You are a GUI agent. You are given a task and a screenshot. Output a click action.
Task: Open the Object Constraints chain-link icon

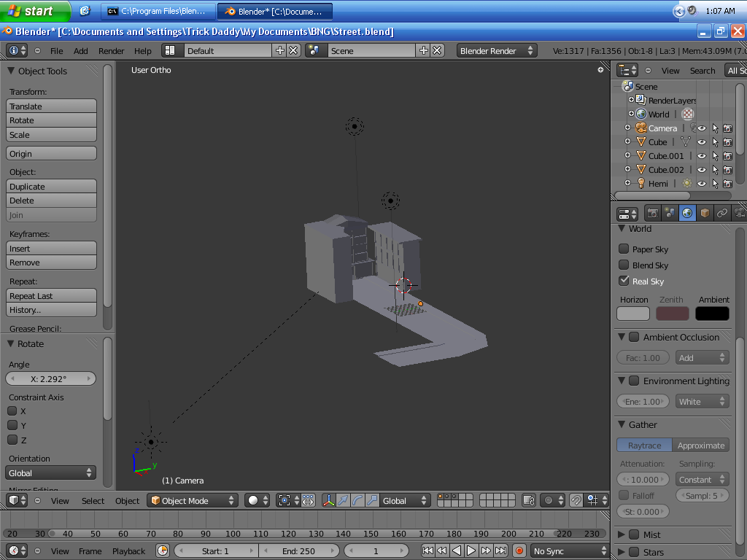pyautogui.click(x=722, y=213)
